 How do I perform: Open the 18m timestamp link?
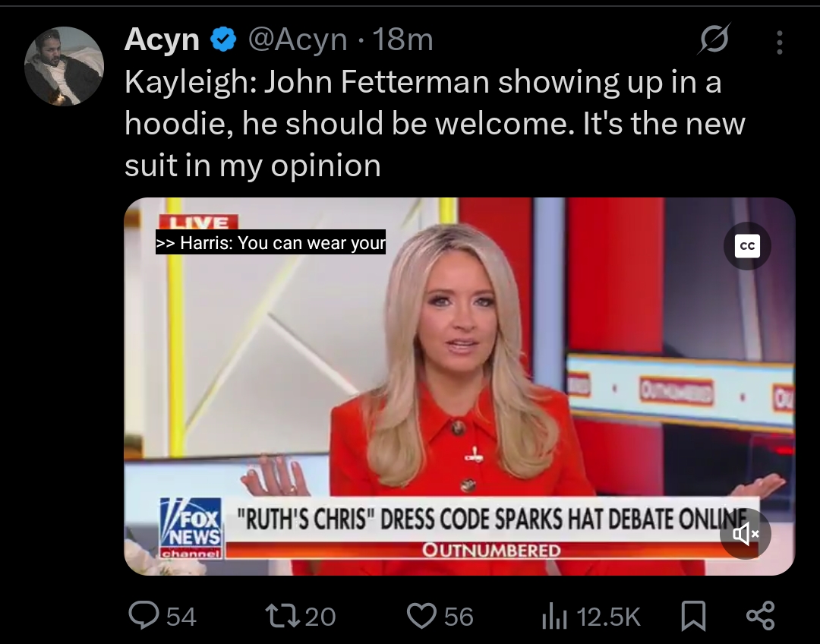tap(402, 39)
